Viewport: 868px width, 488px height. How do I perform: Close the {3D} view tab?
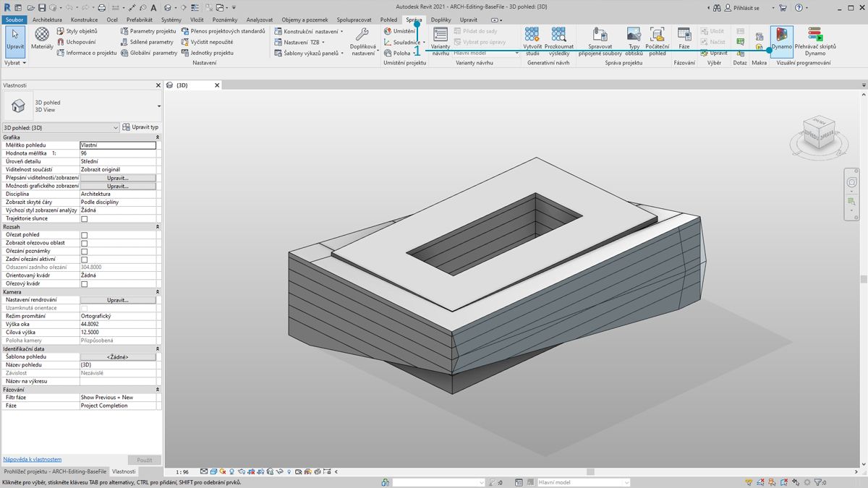click(217, 85)
